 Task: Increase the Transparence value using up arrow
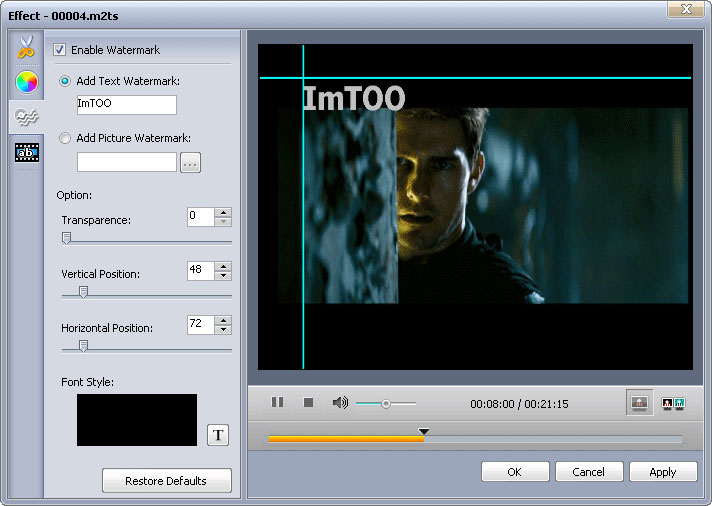tap(223, 212)
